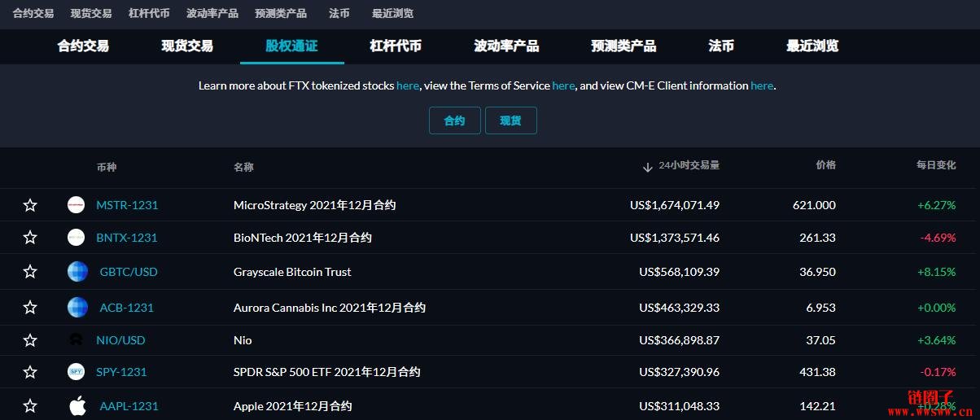Screen dimensions: 980x420
Task: Filter by 现货 button
Action: coord(511,120)
